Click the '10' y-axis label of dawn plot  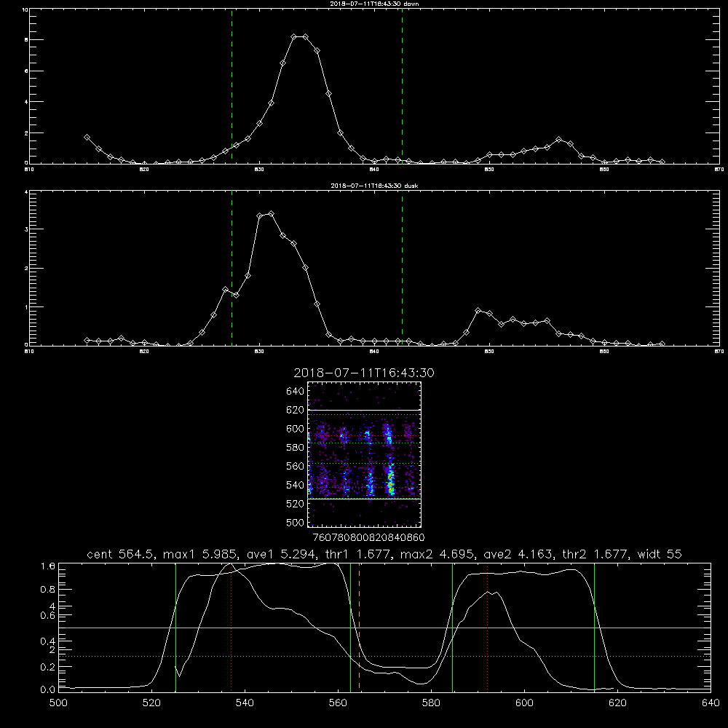25,9
